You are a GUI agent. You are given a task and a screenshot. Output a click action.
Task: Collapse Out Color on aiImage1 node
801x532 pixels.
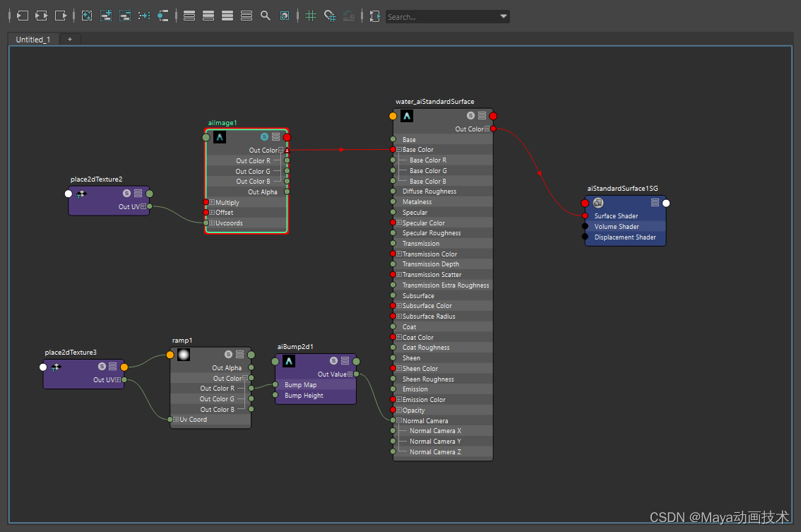(280, 150)
